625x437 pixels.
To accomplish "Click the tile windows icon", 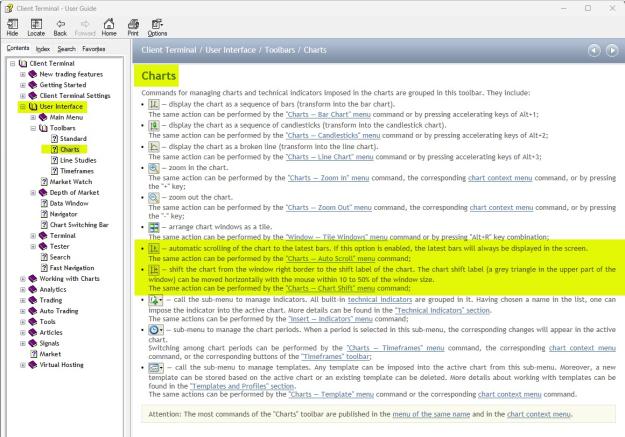I will 154,227.
